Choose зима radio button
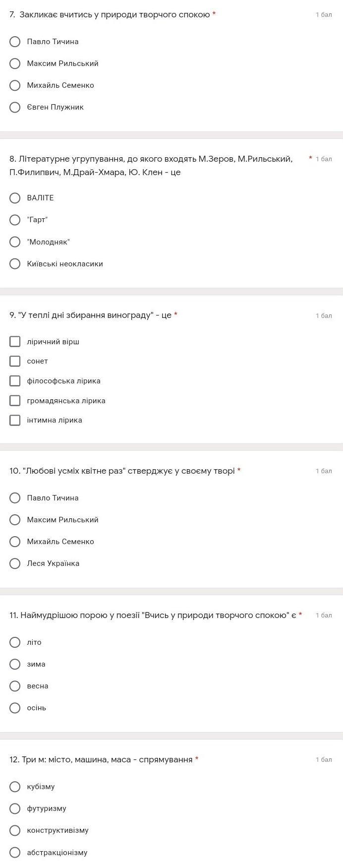The width and height of the screenshot is (343, 868). [x=15, y=664]
